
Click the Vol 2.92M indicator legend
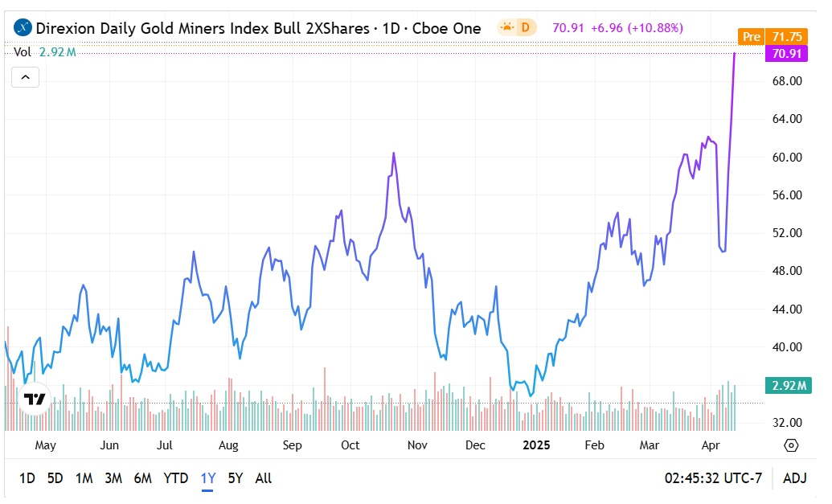45,52
